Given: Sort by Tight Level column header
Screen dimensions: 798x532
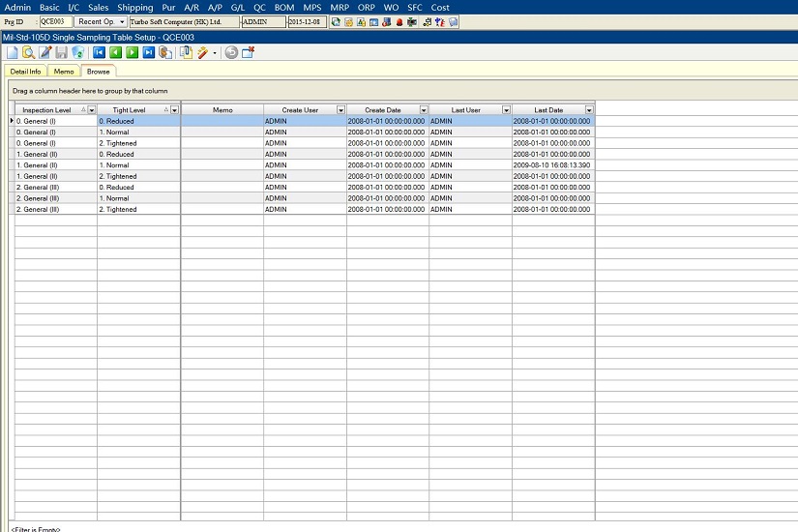Looking at the screenshot, I should pyautogui.click(x=130, y=110).
